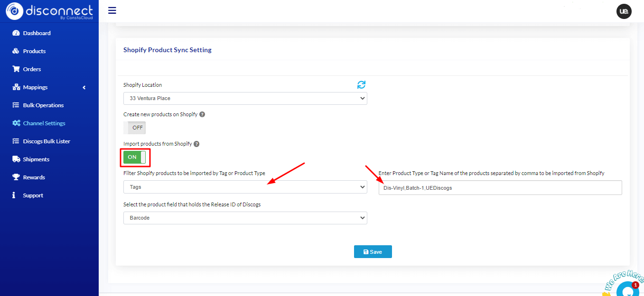644x296 pixels.
Task: Click the Bulk Operations list icon
Action: pos(16,105)
